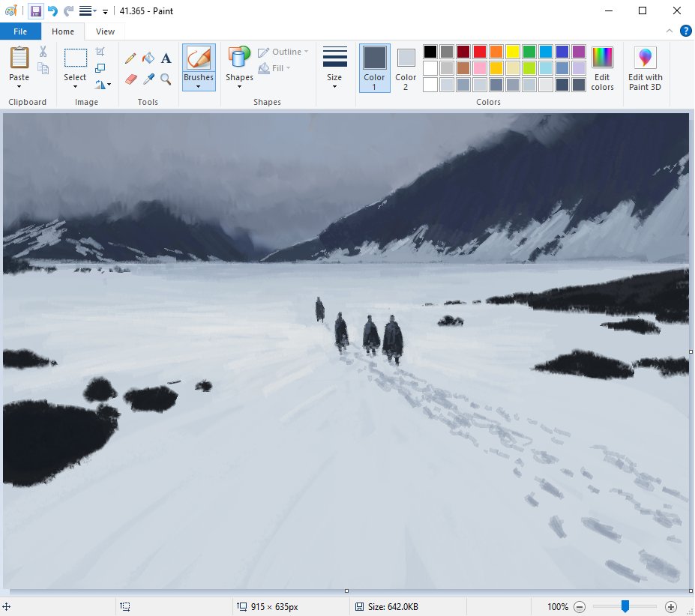Viewport: 695px width, 616px height.
Task: Collapse the ribbon with chevron
Action: [x=670, y=31]
